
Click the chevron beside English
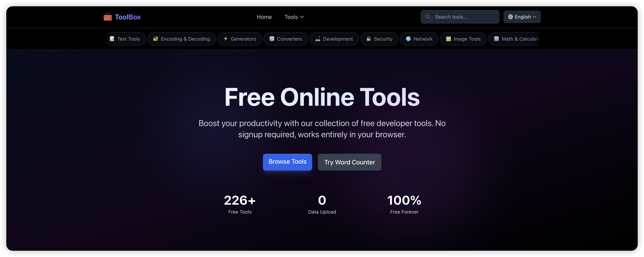click(535, 17)
